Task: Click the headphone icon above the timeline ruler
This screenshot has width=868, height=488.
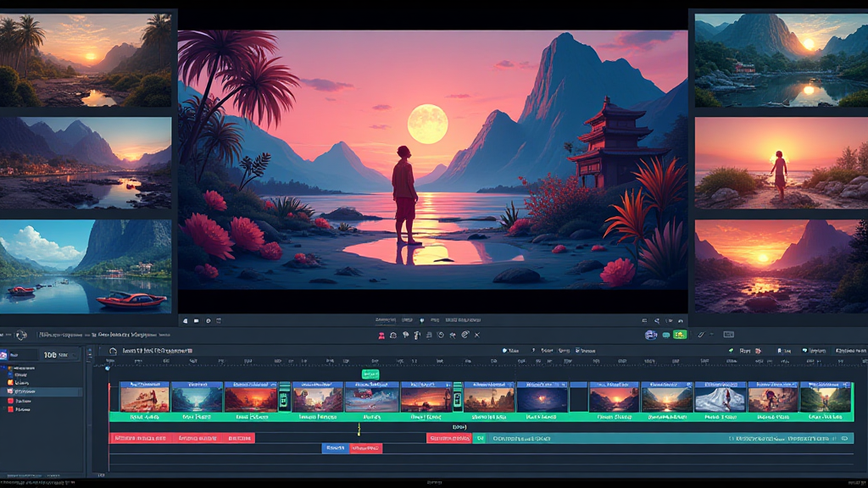Action: coord(113,351)
